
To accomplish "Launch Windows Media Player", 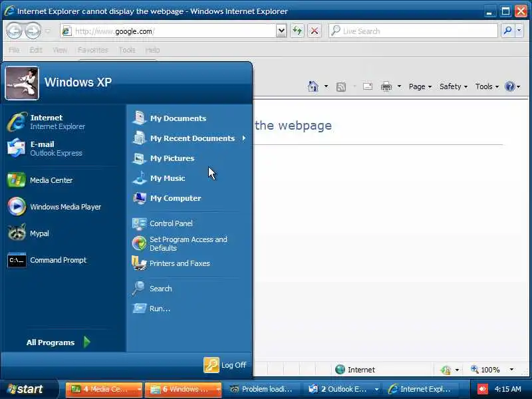I will coord(63,207).
